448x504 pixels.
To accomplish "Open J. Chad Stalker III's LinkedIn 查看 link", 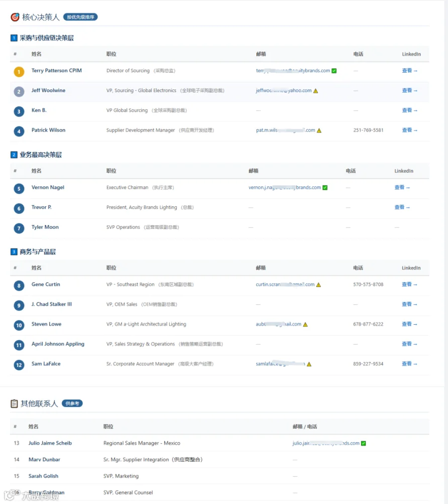I will [410, 304].
